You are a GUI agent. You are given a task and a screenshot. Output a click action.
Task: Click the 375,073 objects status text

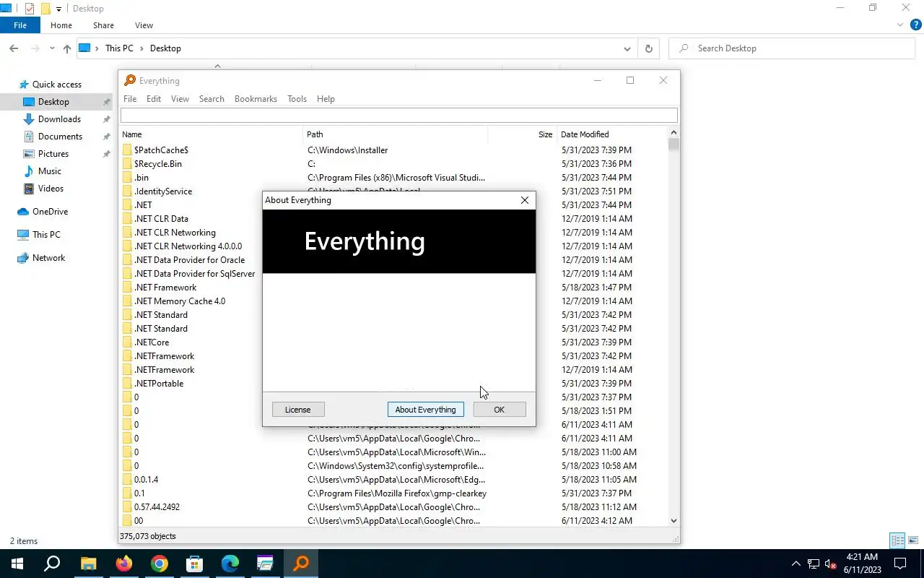[x=147, y=536]
